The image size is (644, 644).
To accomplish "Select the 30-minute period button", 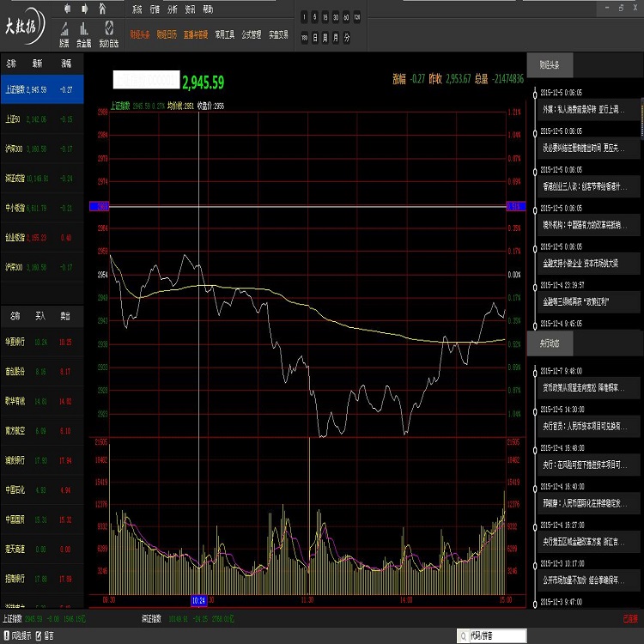I will tap(336, 17).
